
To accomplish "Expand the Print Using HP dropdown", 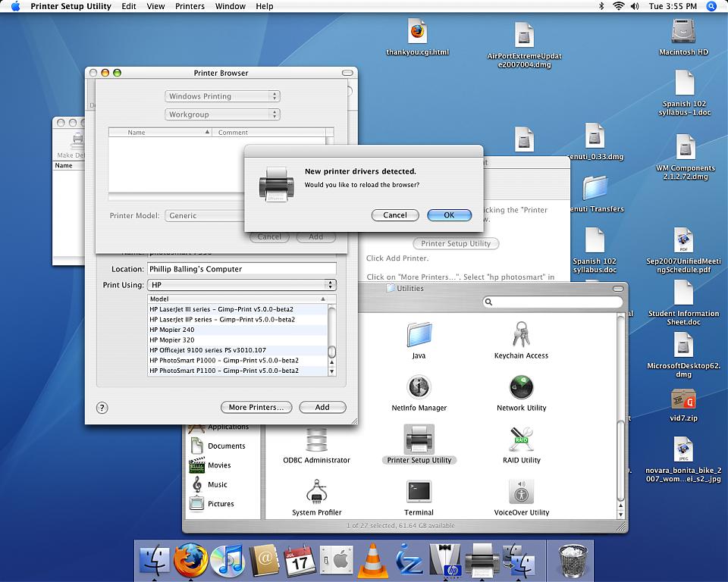I will pos(242,285).
